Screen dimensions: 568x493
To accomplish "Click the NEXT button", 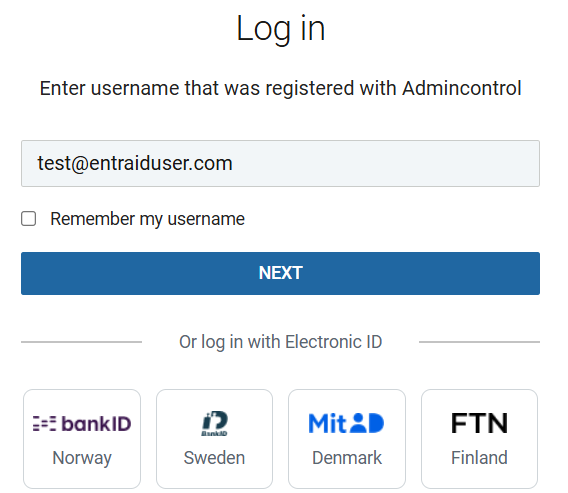I will [x=280, y=273].
